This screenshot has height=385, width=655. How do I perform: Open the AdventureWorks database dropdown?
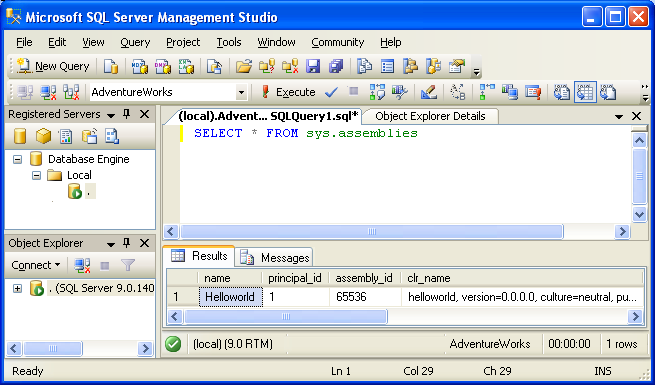click(241, 92)
